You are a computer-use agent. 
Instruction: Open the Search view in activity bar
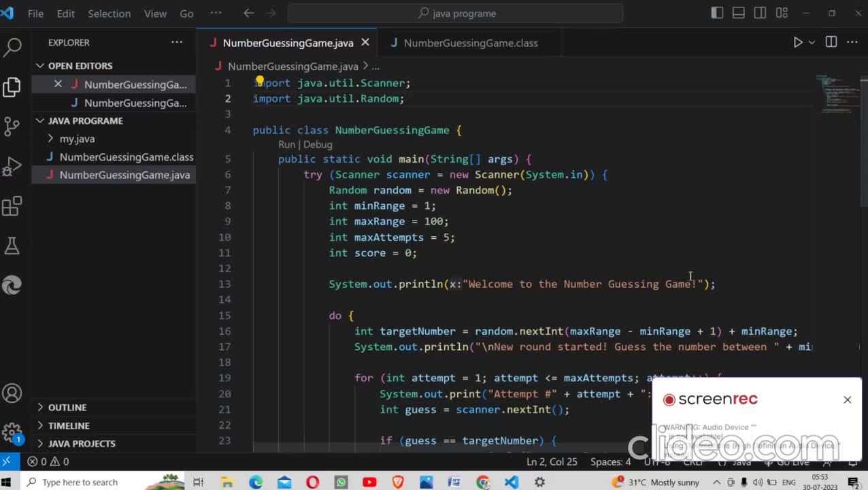point(12,47)
